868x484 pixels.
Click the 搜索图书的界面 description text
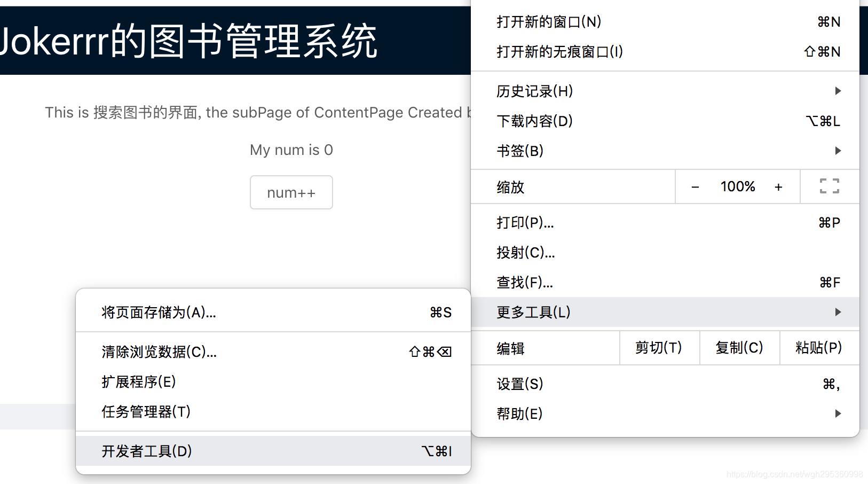(x=145, y=113)
